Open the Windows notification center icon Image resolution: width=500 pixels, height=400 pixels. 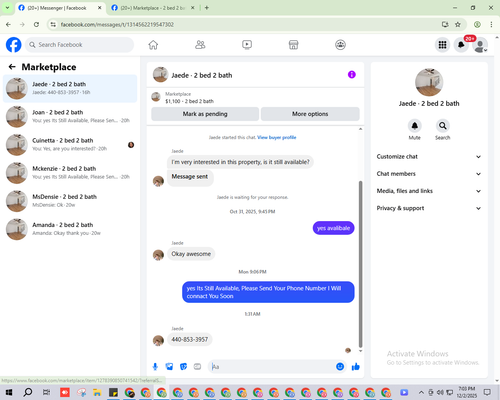(487, 392)
